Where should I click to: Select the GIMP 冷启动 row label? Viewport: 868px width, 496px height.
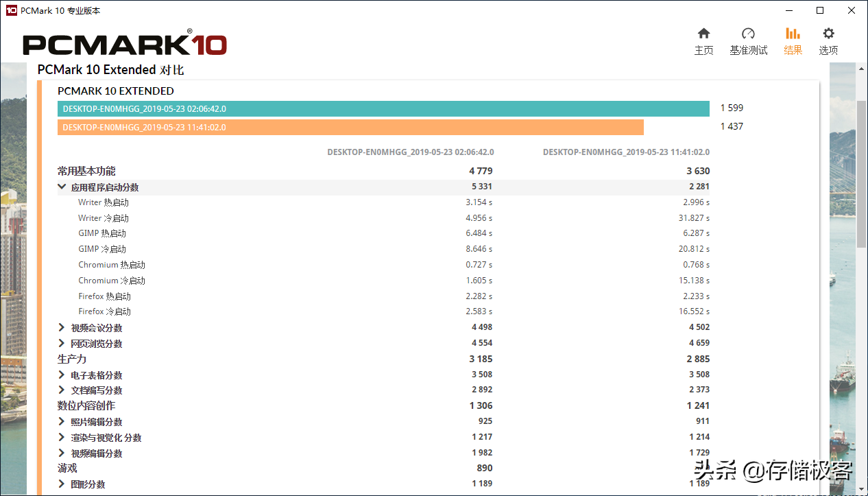[x=102, y=249]
